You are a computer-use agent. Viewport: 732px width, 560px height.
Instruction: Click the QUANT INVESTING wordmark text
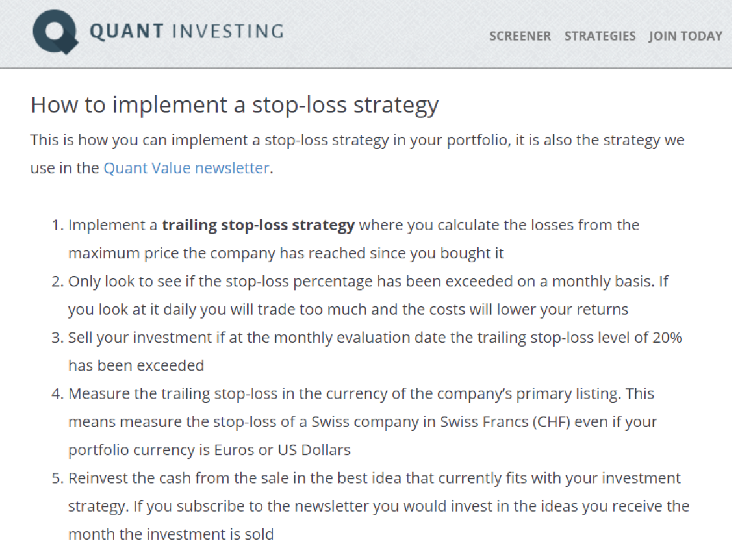[x=187, y=31]
